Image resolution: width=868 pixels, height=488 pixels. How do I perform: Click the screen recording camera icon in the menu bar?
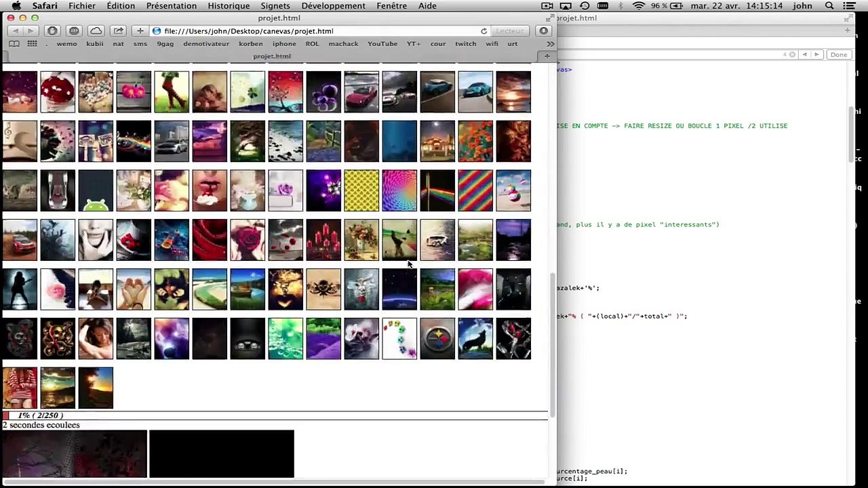tap(547, 6)
